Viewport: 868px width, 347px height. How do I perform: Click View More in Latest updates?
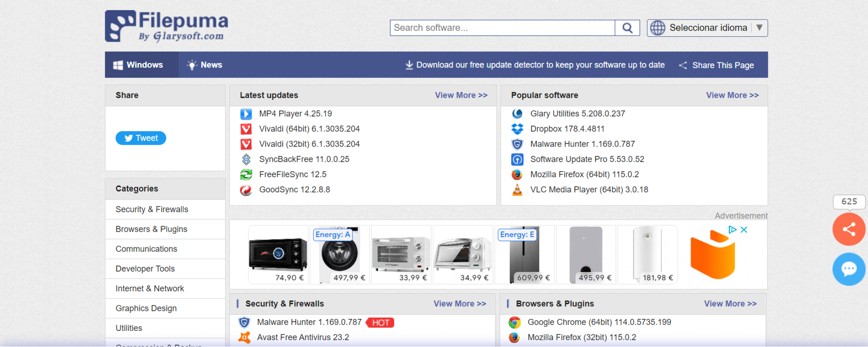click(461, 95)
